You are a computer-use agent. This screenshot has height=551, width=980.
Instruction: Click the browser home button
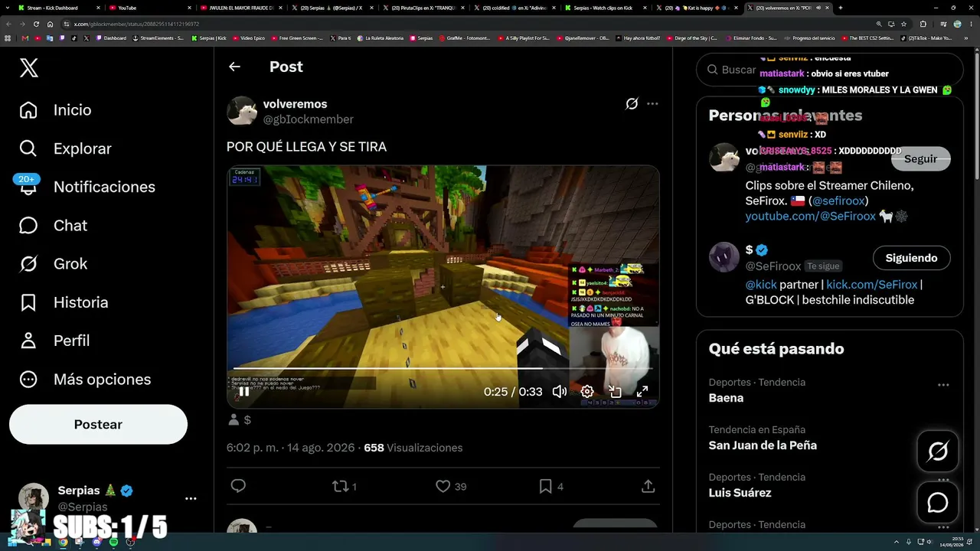point(51,24)
